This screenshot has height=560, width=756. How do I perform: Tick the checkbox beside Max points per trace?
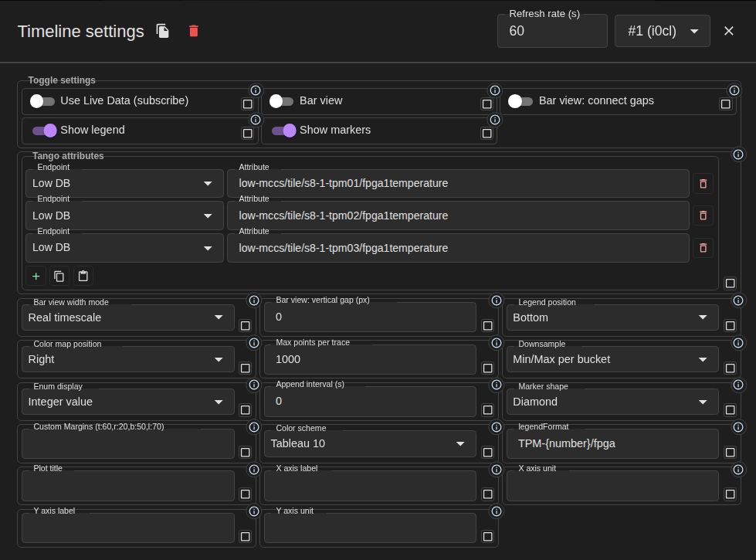pyautogui.click(x=487, y=368)
